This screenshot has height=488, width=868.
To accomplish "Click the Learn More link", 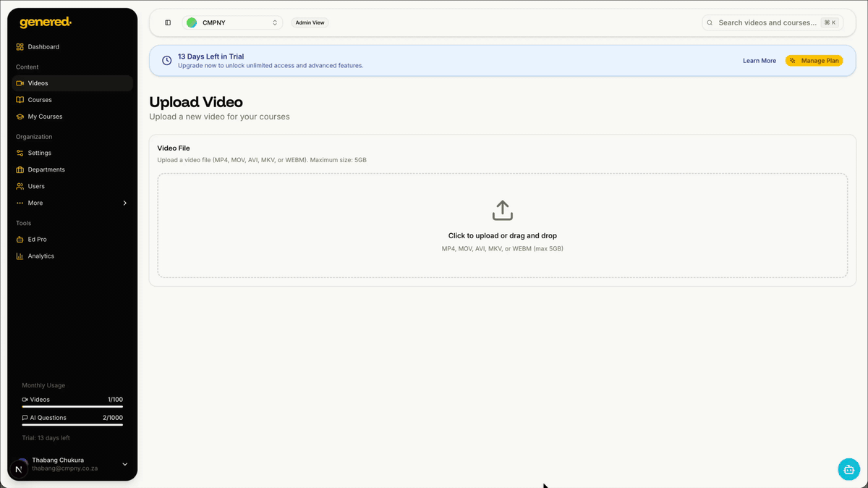I will tap(759, 61).
